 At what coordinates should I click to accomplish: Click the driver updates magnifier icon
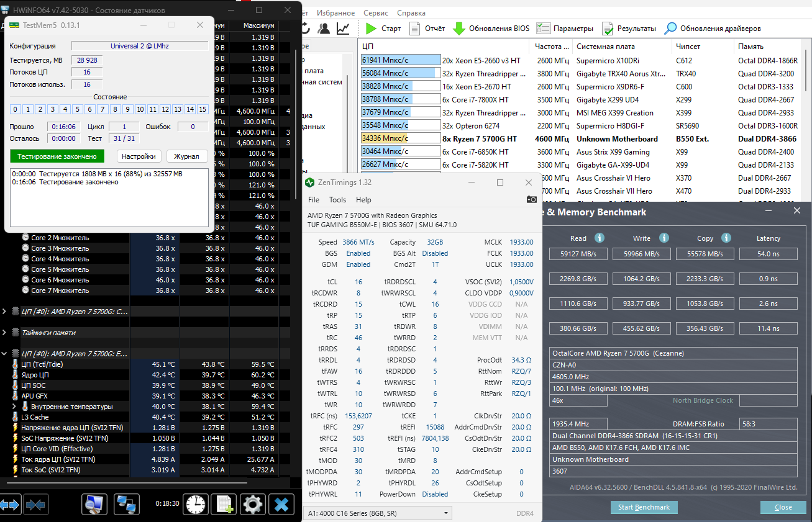click(670, 29)
